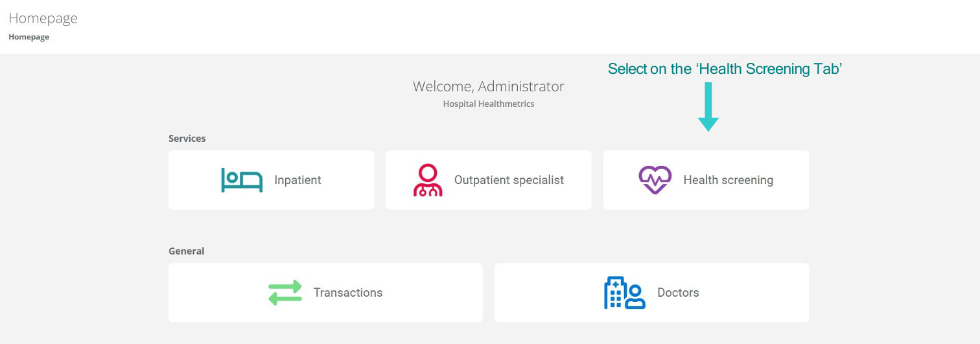This screenshot has width=980, height=344.
Task: Open the Inpatient service label
Action: [297, 180]
